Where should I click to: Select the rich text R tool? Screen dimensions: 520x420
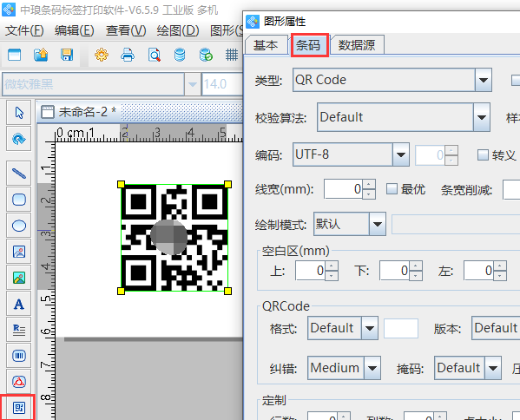point(19,330)
